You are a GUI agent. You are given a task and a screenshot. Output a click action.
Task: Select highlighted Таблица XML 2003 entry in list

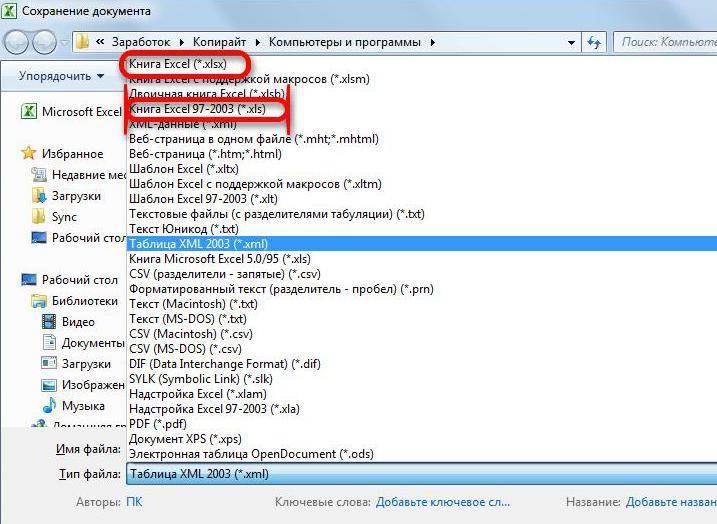tap(422, 244)
